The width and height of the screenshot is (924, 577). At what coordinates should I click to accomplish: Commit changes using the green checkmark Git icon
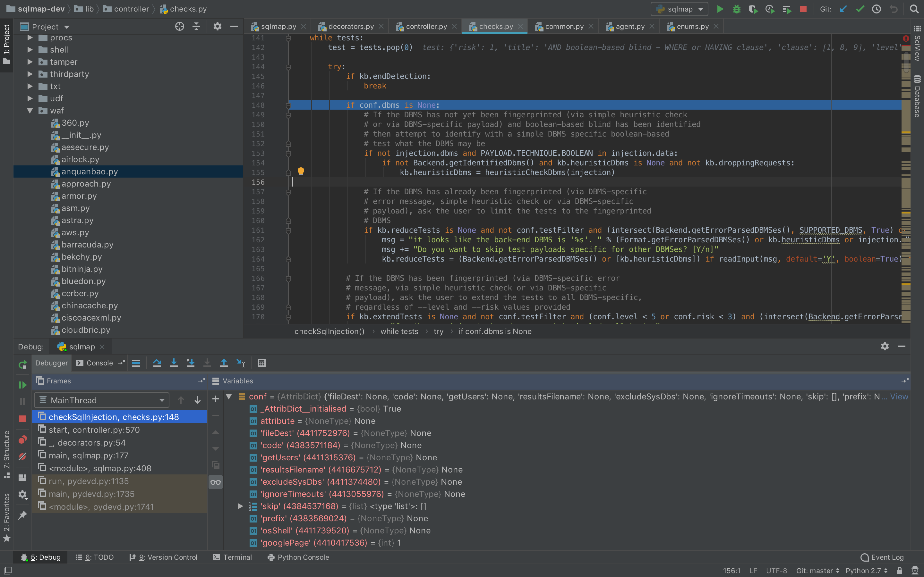860,9
